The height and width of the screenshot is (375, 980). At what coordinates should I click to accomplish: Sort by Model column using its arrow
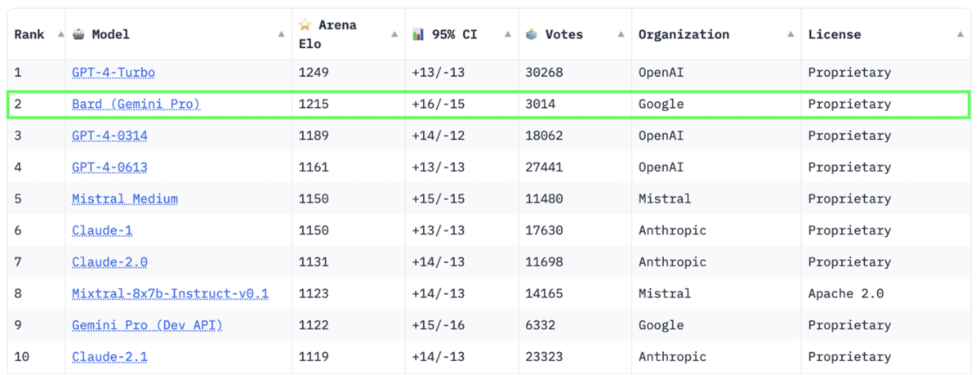pos(282,34)
